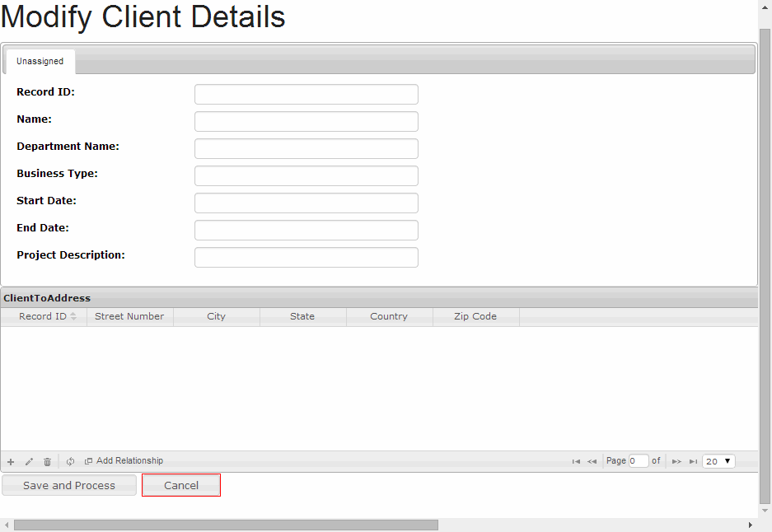
Task: Click the Zip Code column header
Action: point(475,316)
